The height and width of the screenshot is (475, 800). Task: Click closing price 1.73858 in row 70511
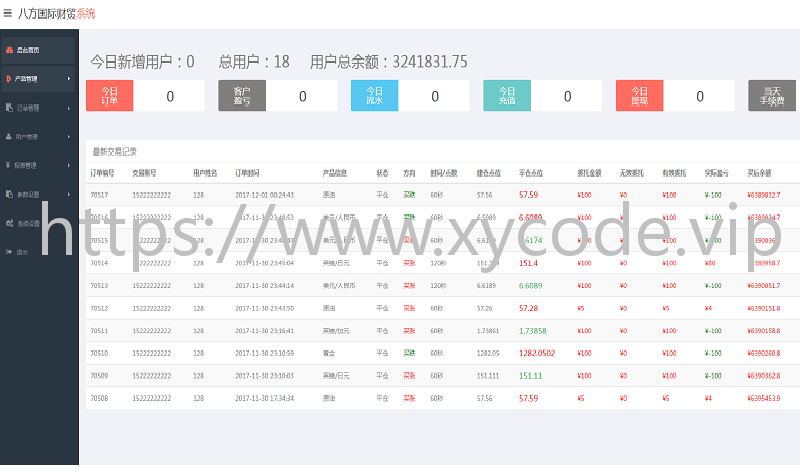pyautogui.click(x=533, y=331)
